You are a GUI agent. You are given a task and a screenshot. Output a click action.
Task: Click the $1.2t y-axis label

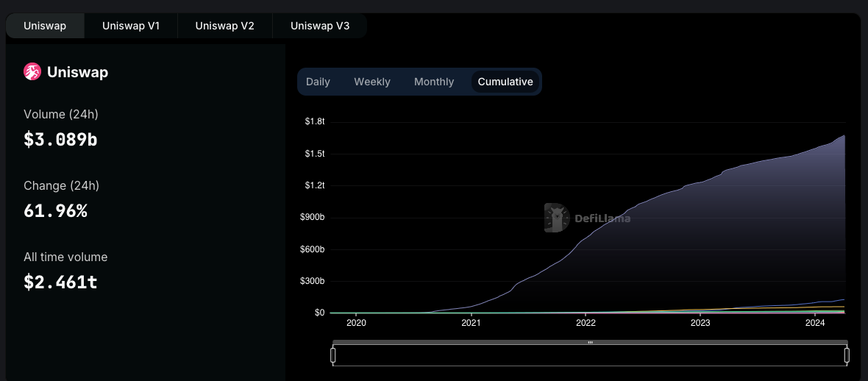[314, 185]
